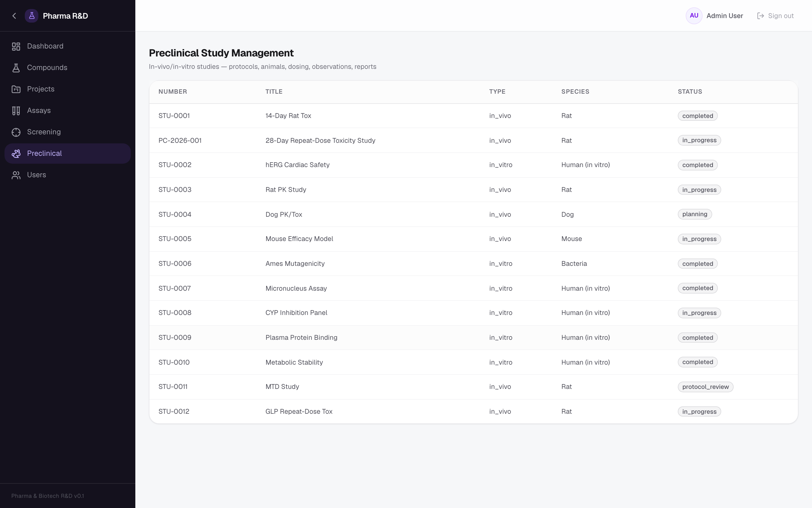Click study number STU-0006
The image size is (812, 508).
click(175, 264)
